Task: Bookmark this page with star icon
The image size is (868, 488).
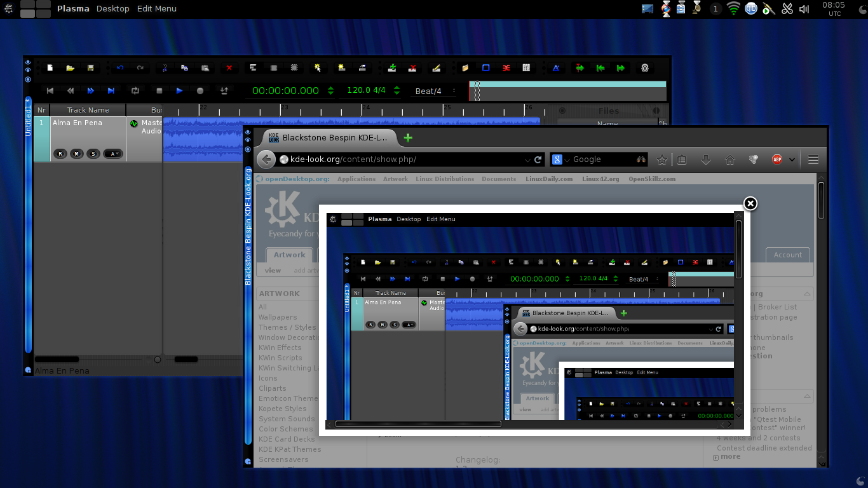Action: [661, 159]
